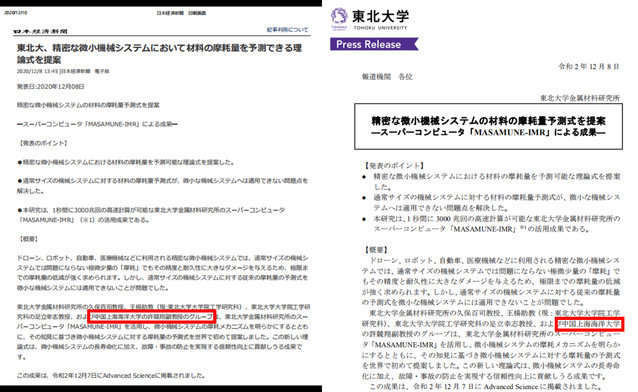
Task: Click the 報道機関 各位 addressee line
Action: pyautogui.click(x=387, y=77)
